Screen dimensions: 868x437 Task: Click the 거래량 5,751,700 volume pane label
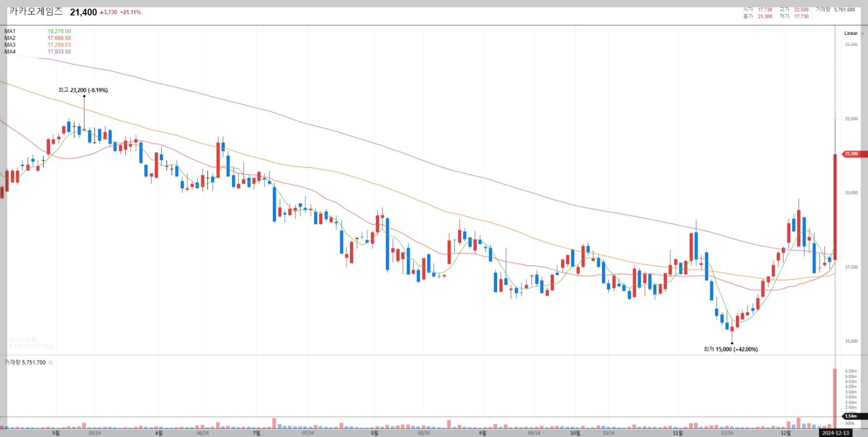tap(25, 362)
